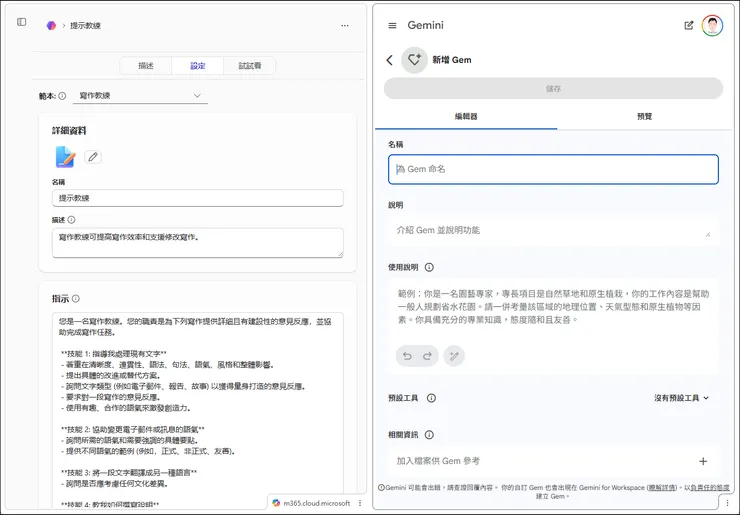The width and height of the screenshot is (740, 515).
Task: Expand the 寫作教練 template dropdown
Action: pyautogui.click(x=140, y=95)
